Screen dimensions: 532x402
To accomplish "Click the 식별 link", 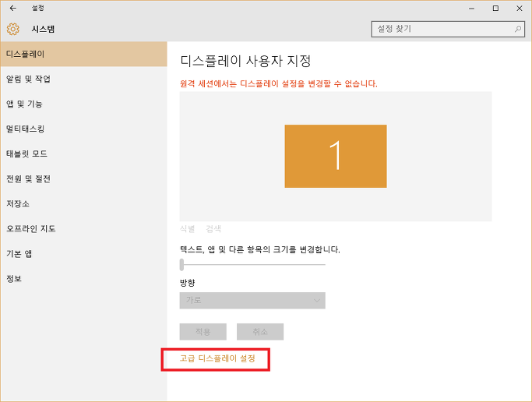I will (187, 229).
